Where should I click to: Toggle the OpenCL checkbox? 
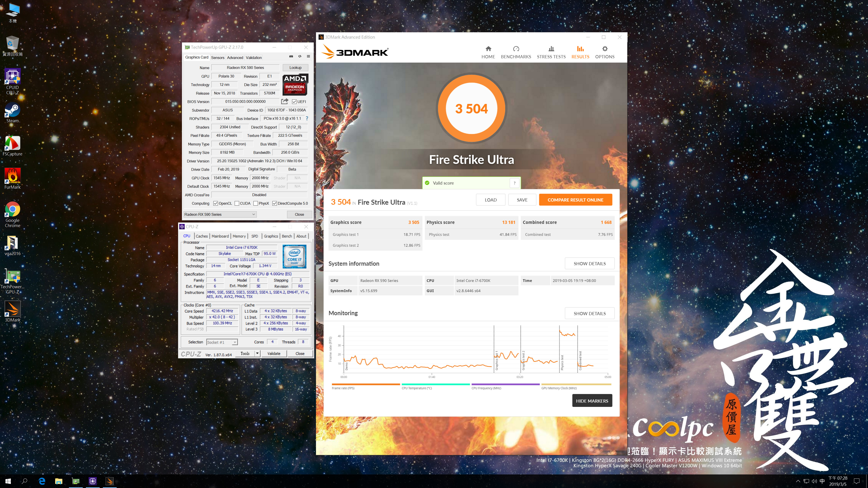(x=216, y=203)
